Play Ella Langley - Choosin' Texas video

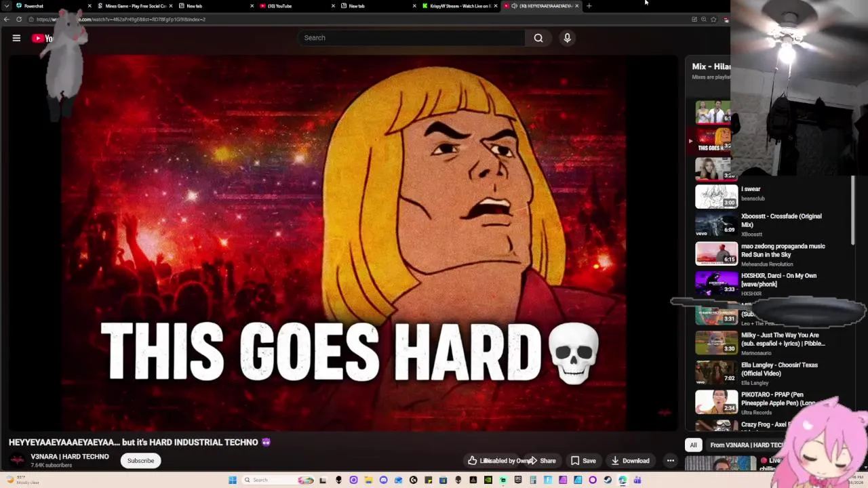click(x=779, y=369)
